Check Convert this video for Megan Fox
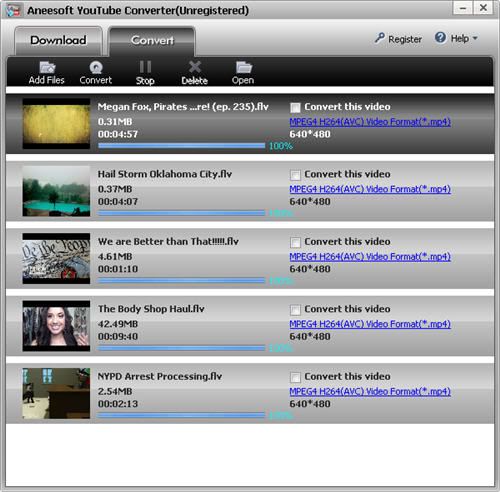 tap(295, 107)
